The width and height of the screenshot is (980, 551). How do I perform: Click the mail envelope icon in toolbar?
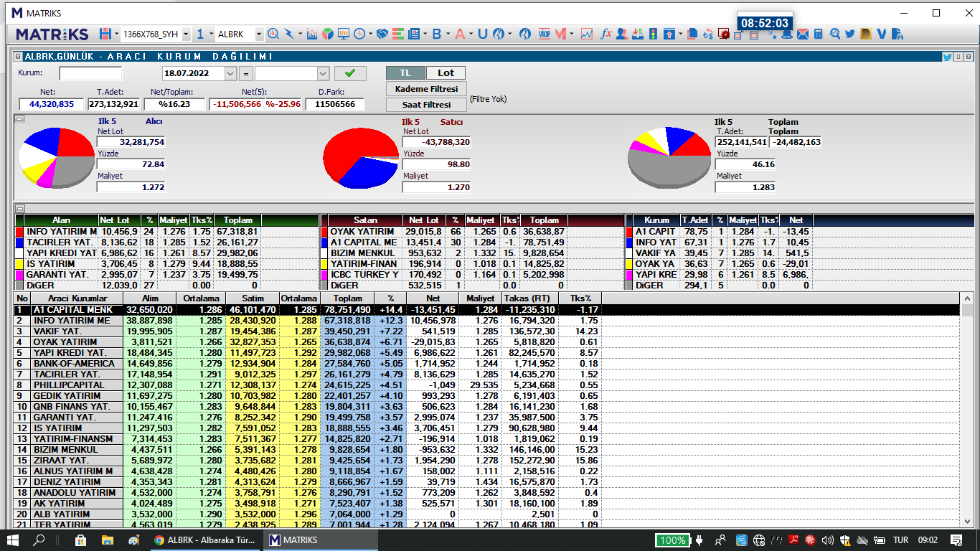[802, 34]
